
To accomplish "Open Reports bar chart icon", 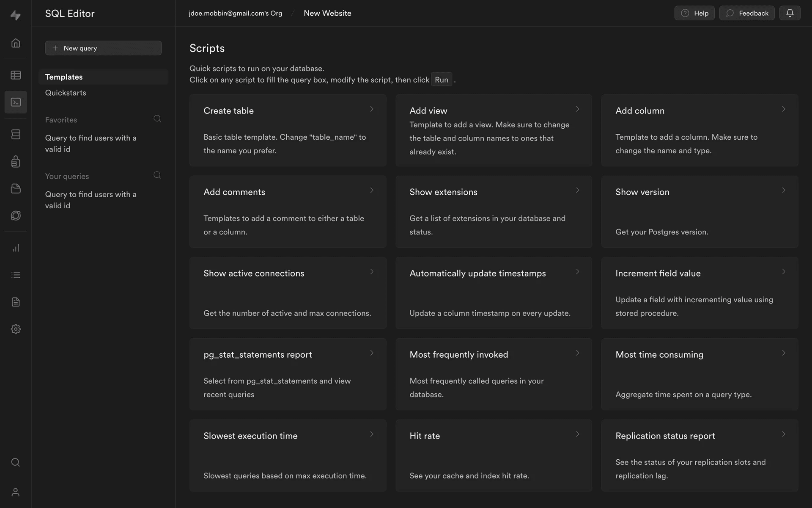I will [16, 248].
